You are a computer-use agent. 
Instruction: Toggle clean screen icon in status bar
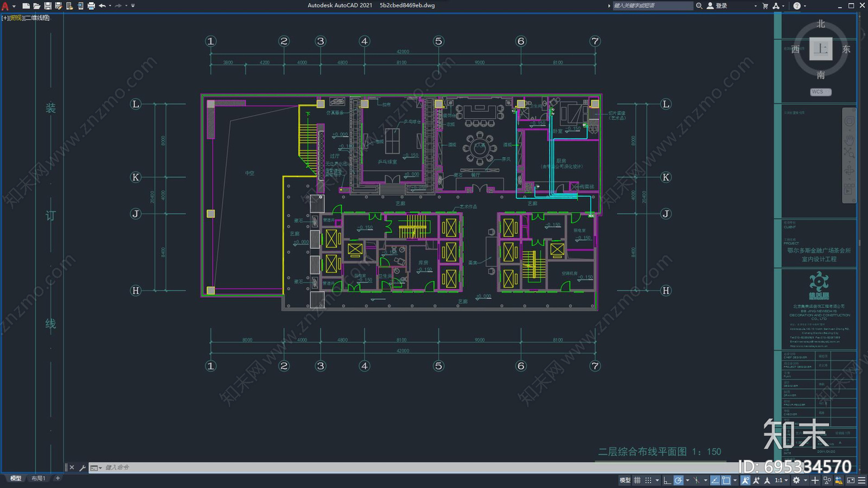coord(851,480)
